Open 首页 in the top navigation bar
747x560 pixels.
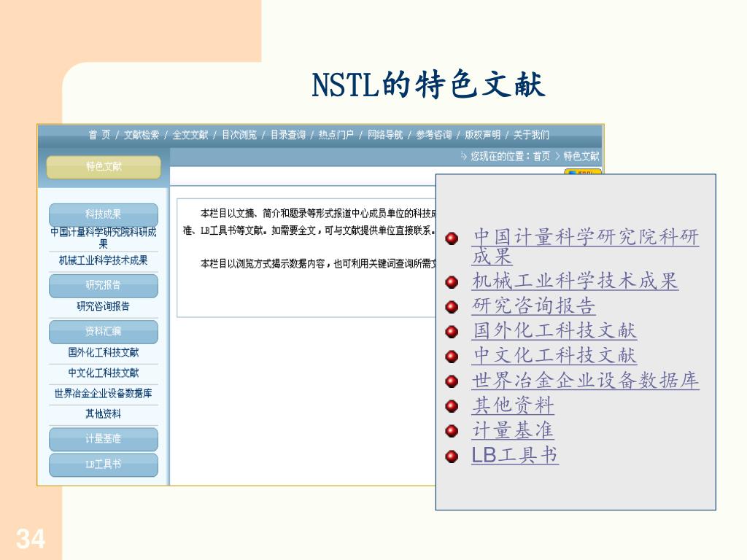[99, 135]
